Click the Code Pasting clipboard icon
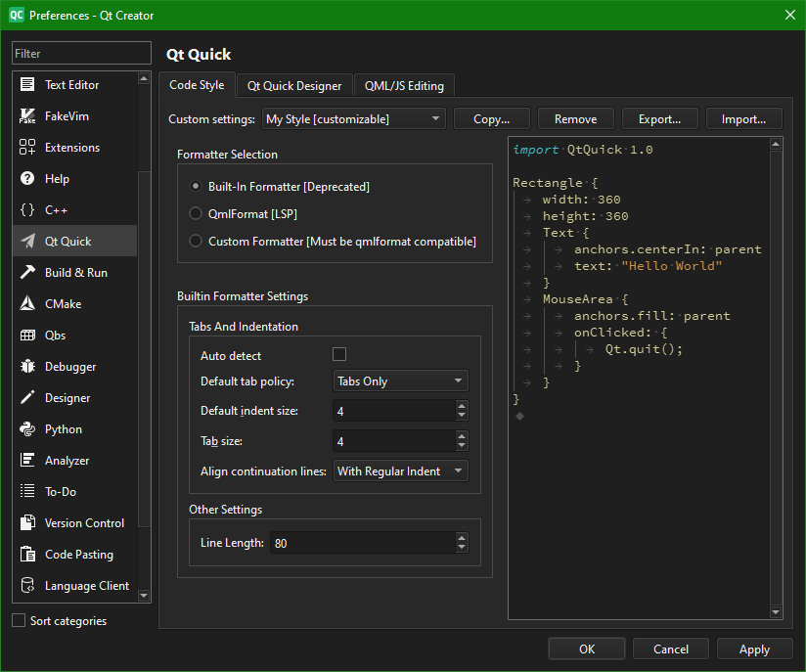This screenshot has height=672, width=806. point(27,554)
